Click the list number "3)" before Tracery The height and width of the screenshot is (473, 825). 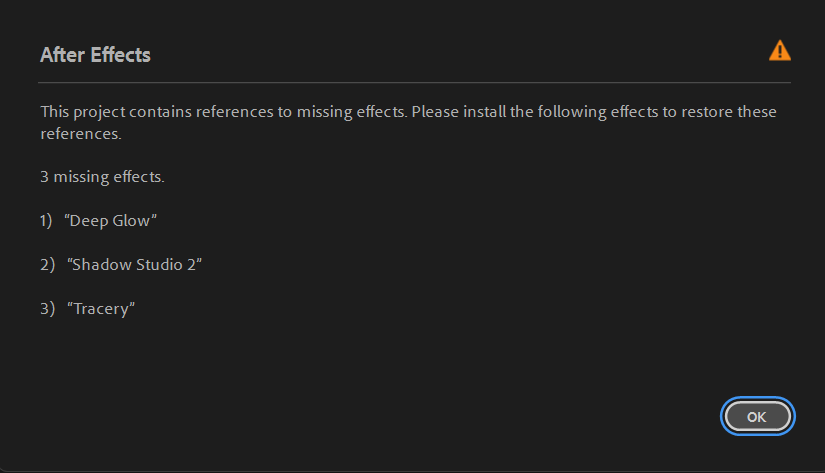(x=47, y=309)
